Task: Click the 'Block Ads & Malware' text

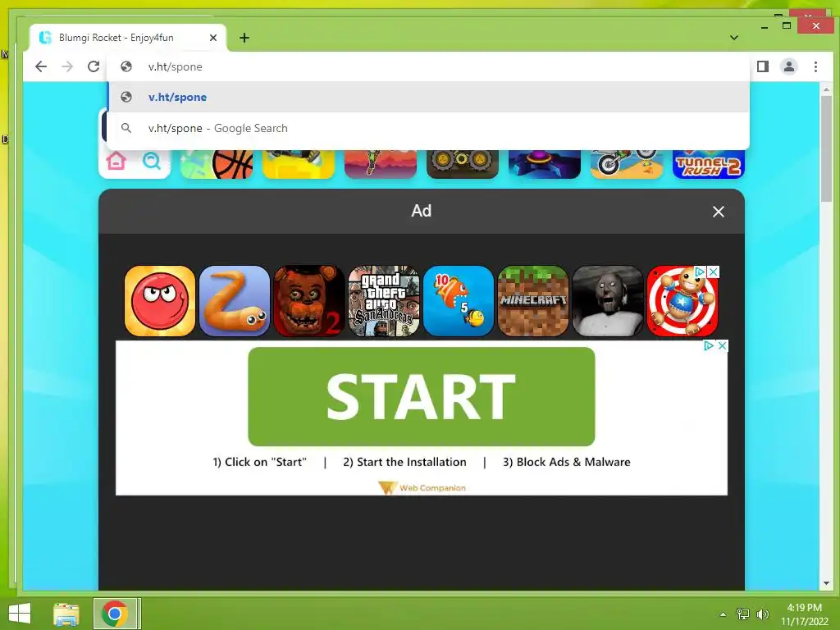Action: click(x=566, y=462)
